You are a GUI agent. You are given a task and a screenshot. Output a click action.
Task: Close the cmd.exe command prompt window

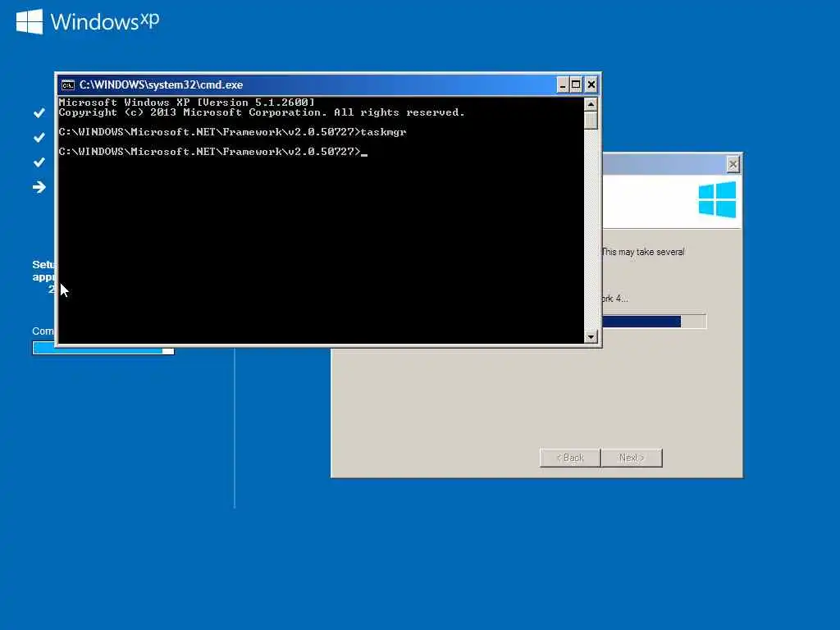click(591, 84)
